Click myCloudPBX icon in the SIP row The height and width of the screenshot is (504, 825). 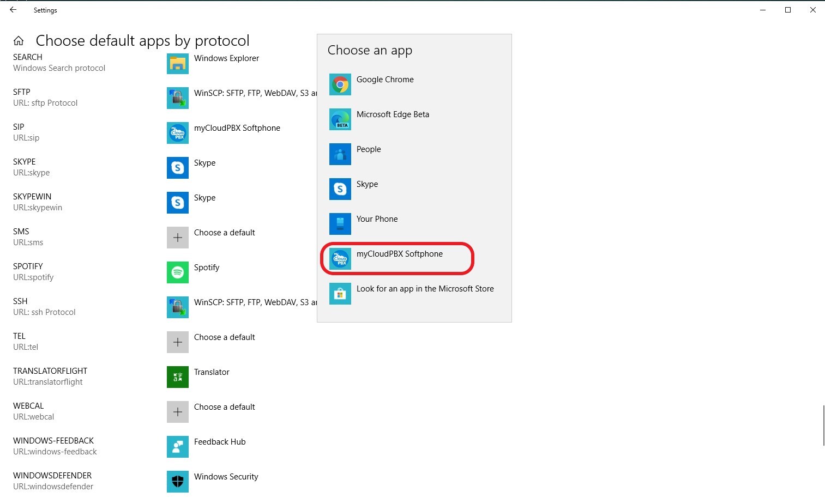178,133
